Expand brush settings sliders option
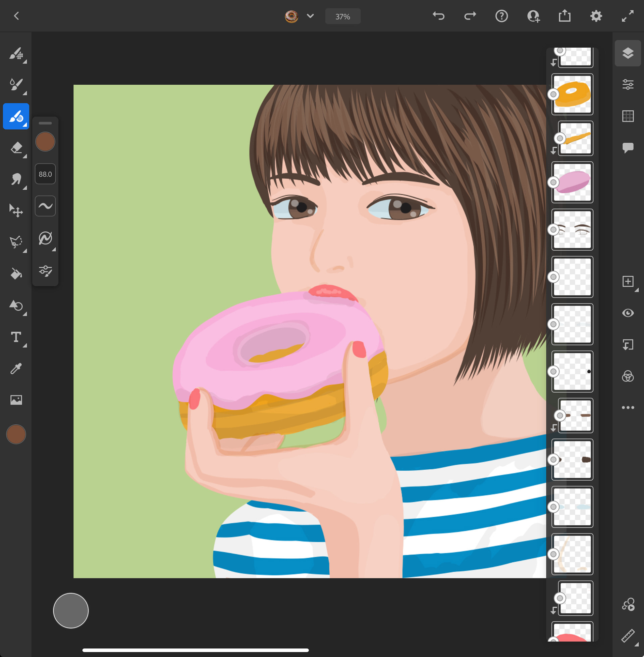This screenshot has height=657, width=644. pyautogui.click(x=45, y=271)
